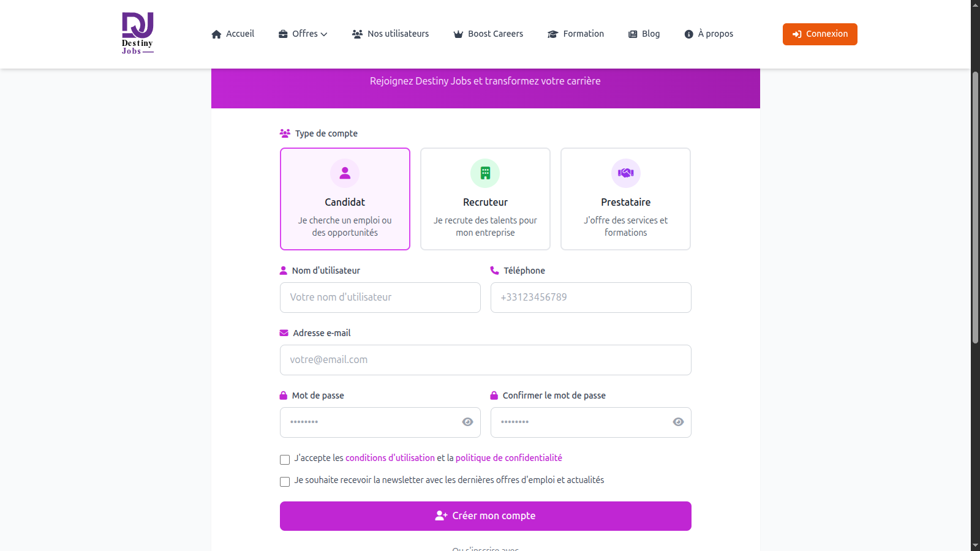This screenshot has width=980, height=551.
Task: Click the home icon beside Accueil
Action: click(216, 34)
